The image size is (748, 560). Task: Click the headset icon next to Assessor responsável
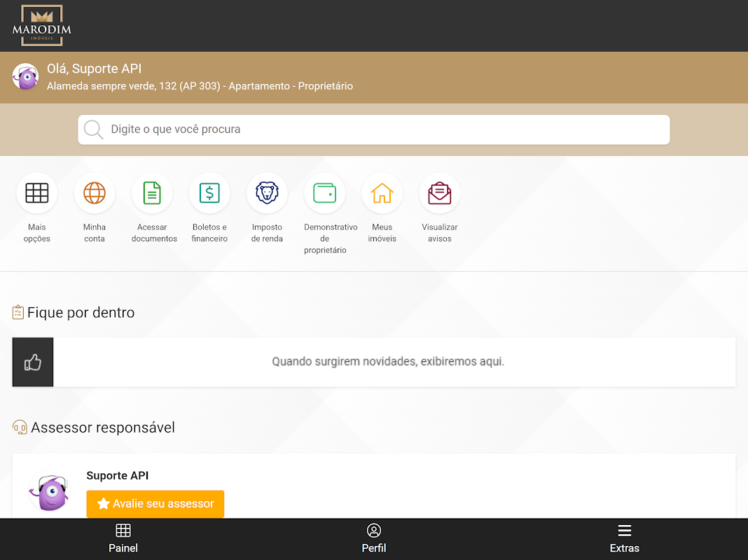point(20,428)
